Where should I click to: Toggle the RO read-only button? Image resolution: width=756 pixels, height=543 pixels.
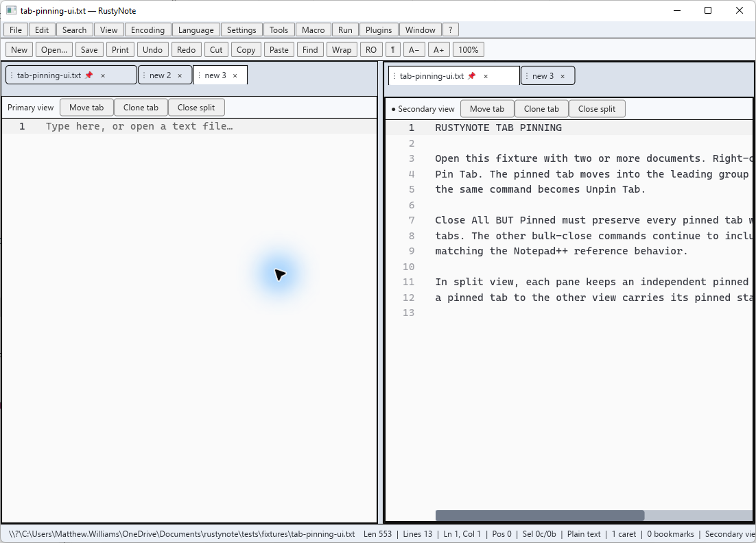(x=370, y=49)
